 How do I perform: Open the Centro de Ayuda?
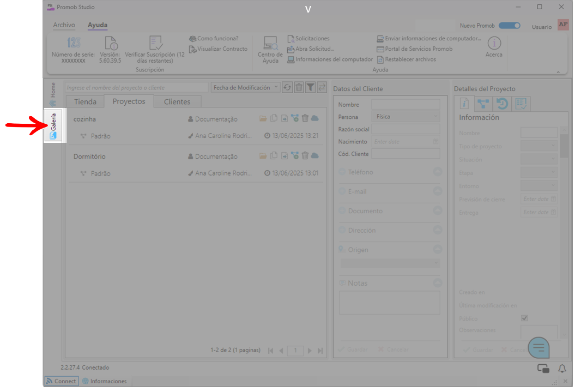click(270, 50)
